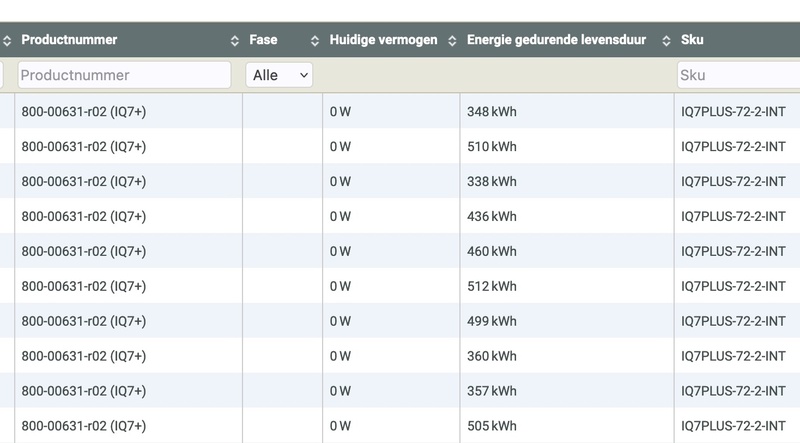Click the Productnummer column header label
This screenshot has width=800, height=443.
coord(69,40)
